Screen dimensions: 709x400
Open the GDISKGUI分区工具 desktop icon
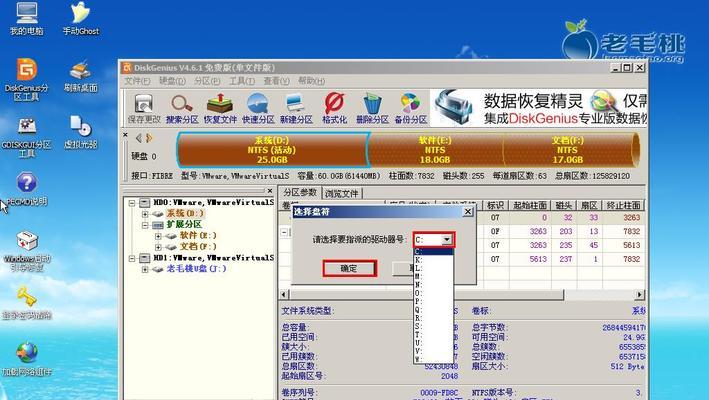pyautogui.click(x=27, y=137)
